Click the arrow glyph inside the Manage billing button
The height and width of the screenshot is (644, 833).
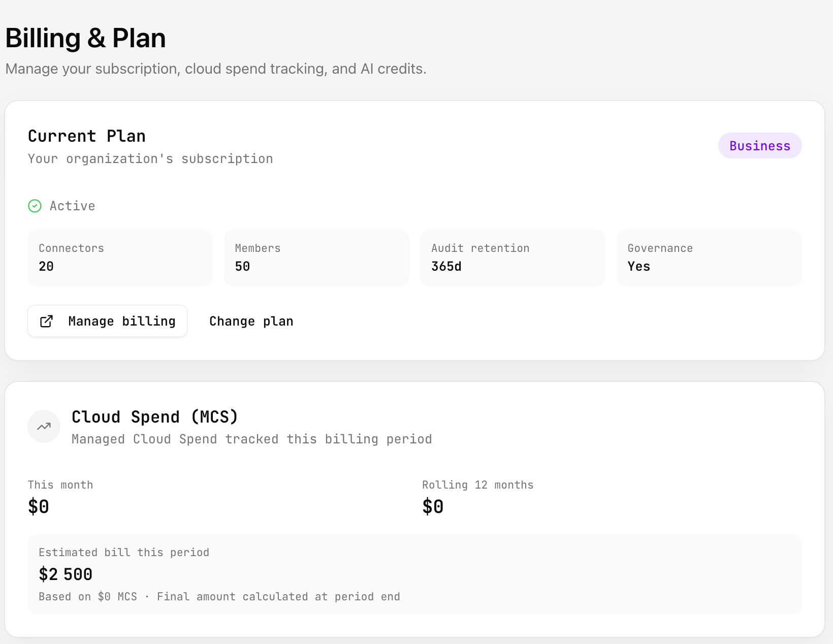pos(47,321)
